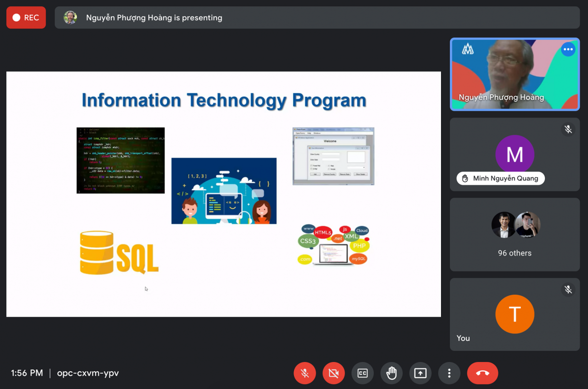Click the present screen icon
The width and height of the screenshot is (588, 389).
point(420,373)
